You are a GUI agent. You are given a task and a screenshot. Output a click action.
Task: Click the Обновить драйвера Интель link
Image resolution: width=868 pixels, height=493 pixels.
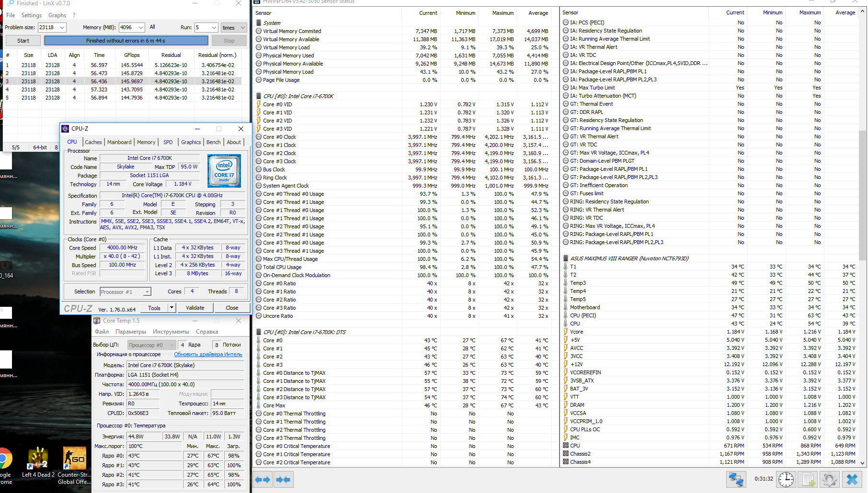coord(208,354)
